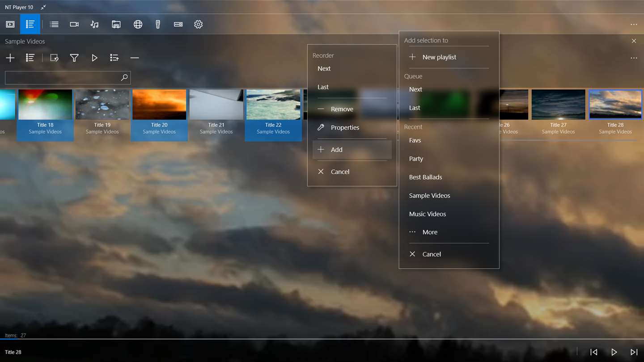644x362 pixels.
Task: Open the globe web streams icon
Action: tap(138, 24)
